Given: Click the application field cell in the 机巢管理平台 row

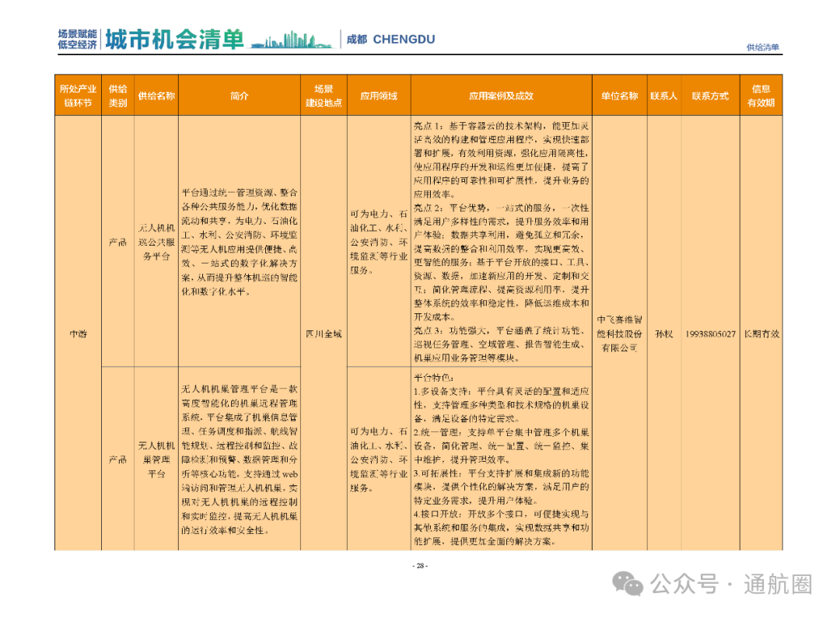Looking at the screenshot, I should point(379,459).
